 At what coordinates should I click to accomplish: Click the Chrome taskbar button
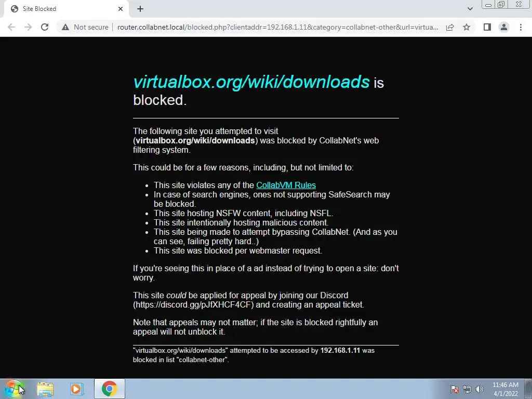click(x=109, y=389)
